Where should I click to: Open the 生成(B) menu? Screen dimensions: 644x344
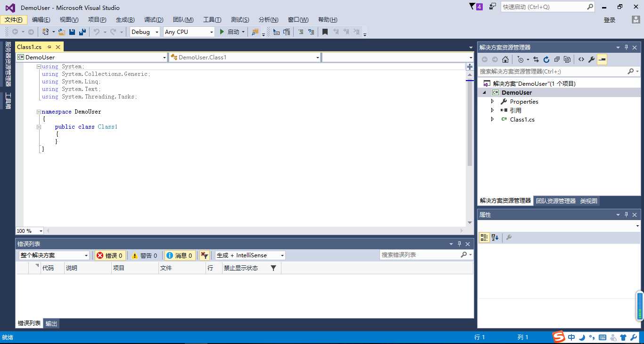pos(125,20)
